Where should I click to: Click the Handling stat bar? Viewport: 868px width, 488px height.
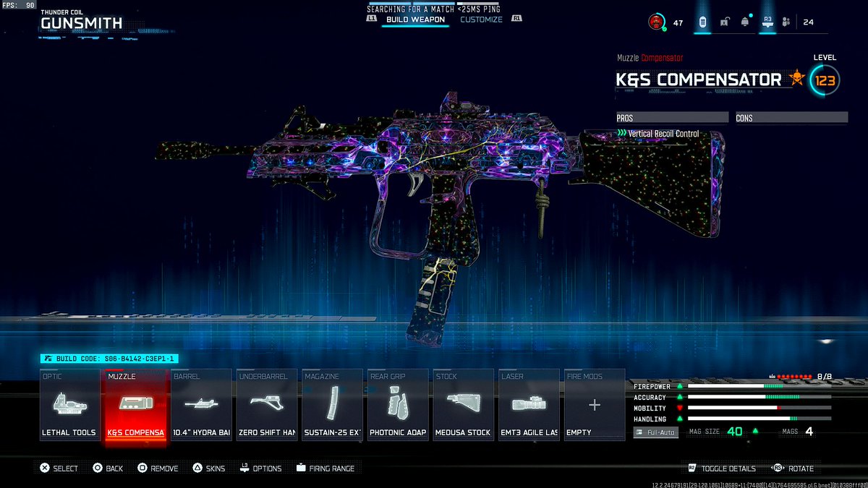(x=759, y=419)
